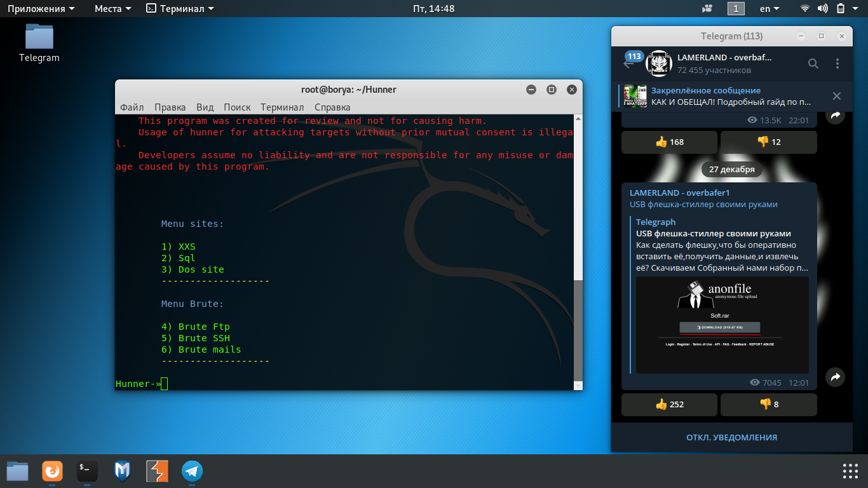Dislike the post with 12 thumbs down
Screen dimensions: 868x488
[769, 142]
